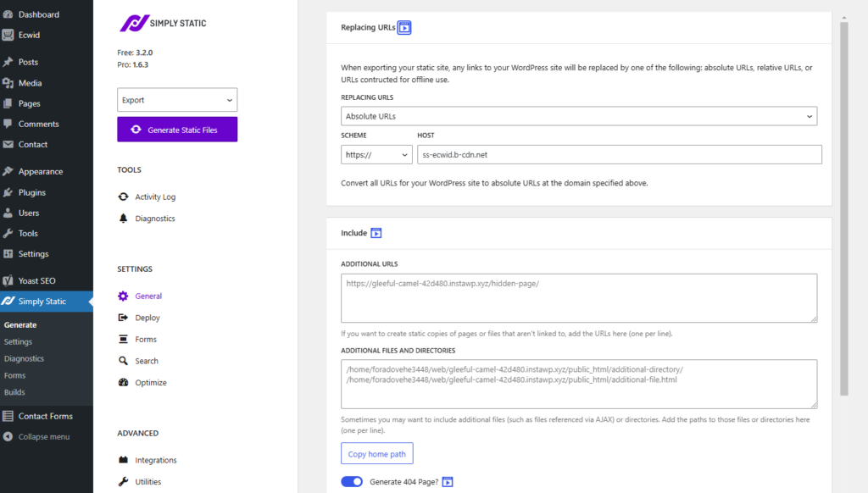
Task: Open the Settings submenu under Simply Static
Action: 19,342
